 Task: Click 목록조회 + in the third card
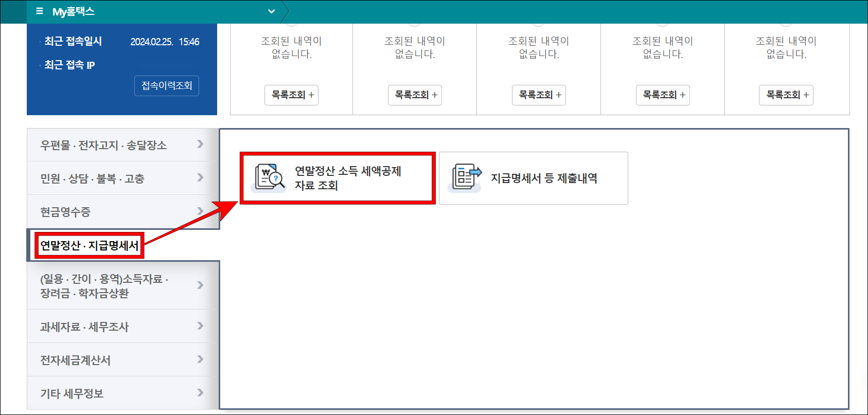[539, 95]
